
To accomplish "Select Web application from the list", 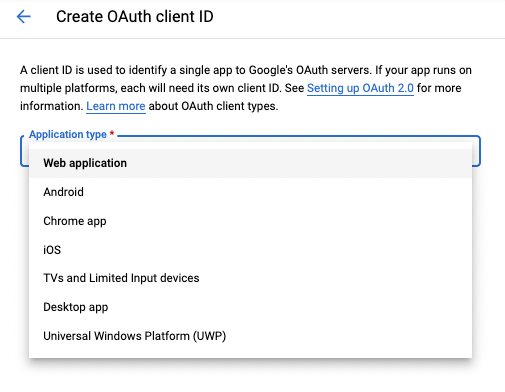I will click(x=250, y=163).
